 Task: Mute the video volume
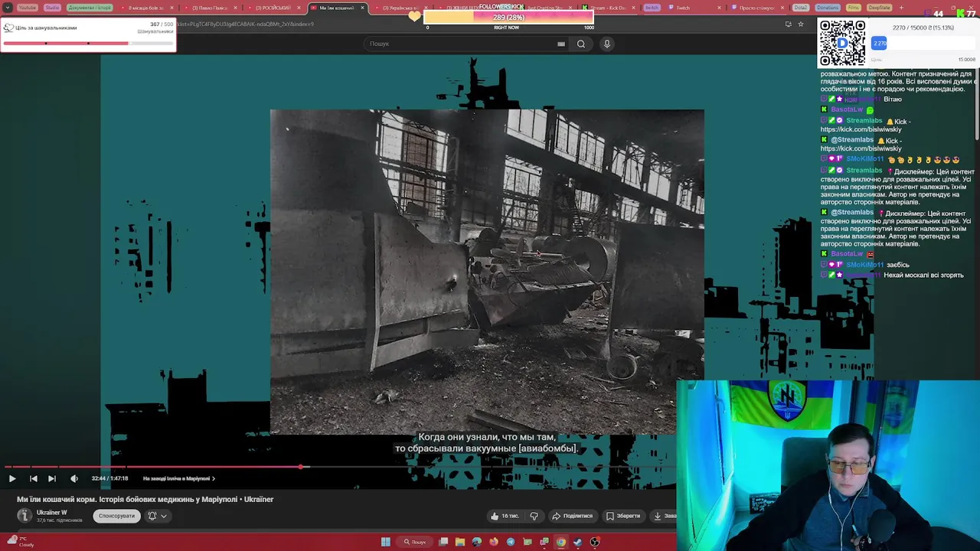pyautogui.click(x=74, y=478)
